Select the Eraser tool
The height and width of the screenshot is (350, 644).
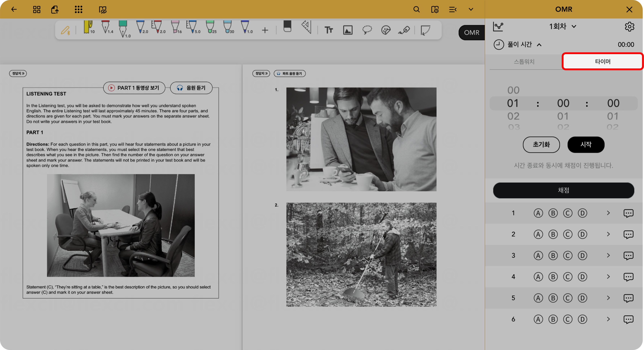tap(287, 27)
